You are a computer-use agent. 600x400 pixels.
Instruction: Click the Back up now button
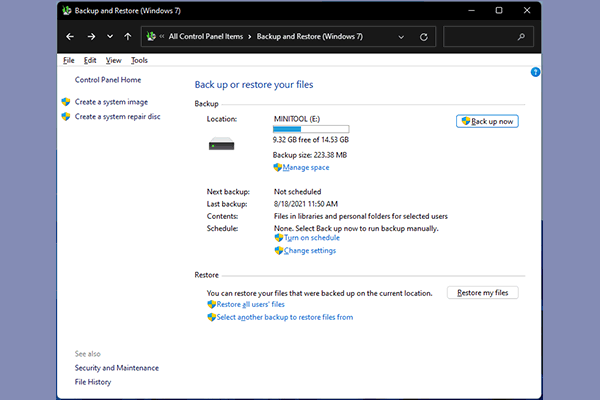click(x=487, y=121)
